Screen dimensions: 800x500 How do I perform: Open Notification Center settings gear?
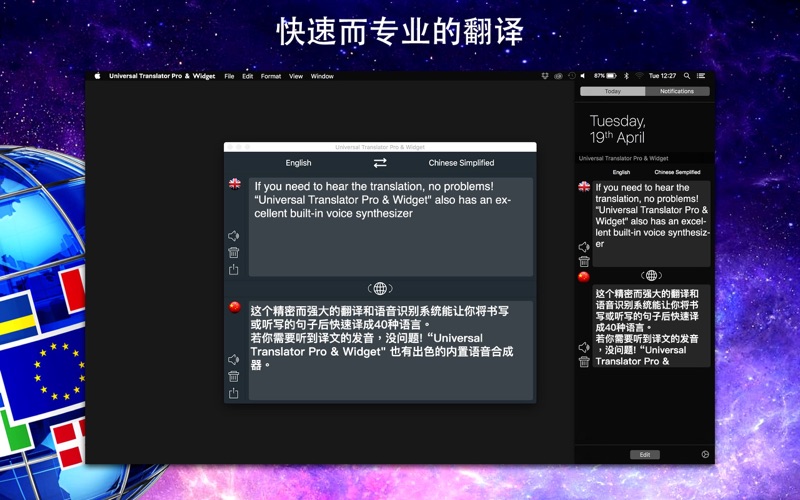pos(705,454)
